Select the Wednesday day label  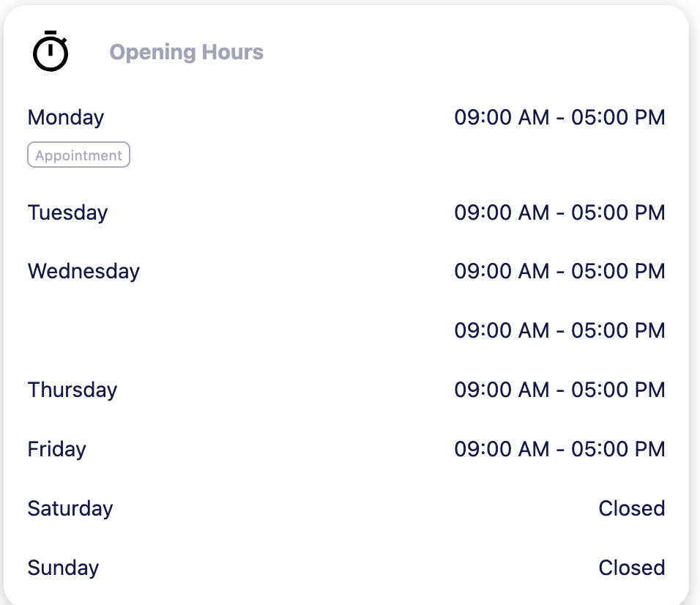pyautogui.click(x=83, y=271)
